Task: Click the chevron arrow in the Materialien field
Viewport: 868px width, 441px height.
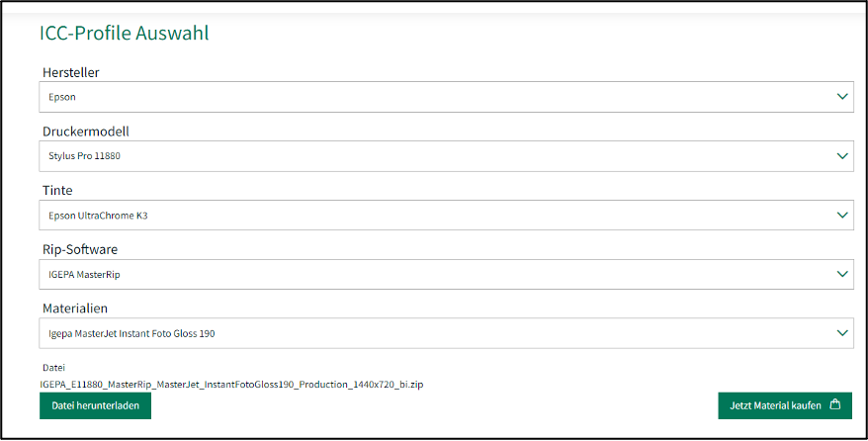Action: [842, 333]
